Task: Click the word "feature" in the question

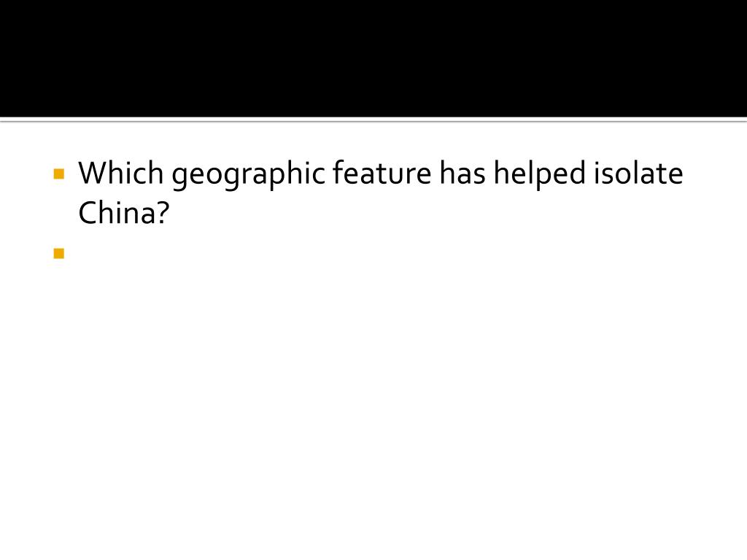Action: 382,172
